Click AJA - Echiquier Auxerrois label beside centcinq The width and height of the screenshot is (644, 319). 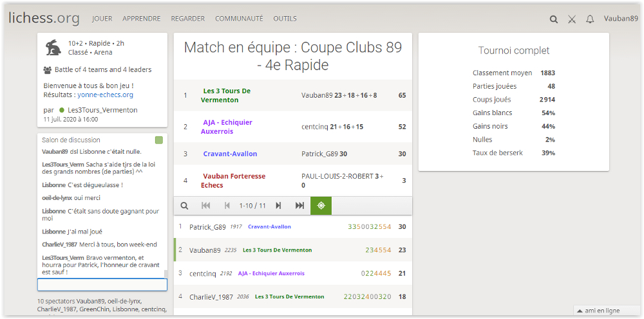(271, 273)
